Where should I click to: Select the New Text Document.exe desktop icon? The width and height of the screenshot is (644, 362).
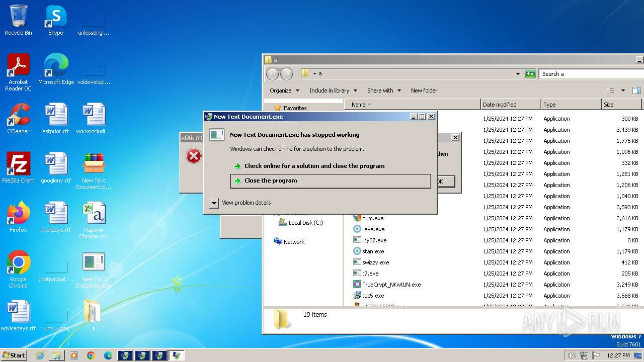click(94, 269)
